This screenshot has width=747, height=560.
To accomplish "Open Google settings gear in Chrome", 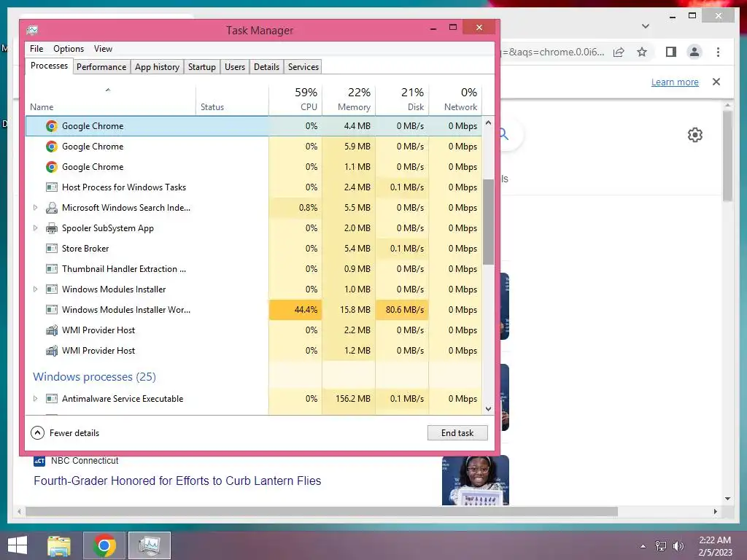I will point(695,135).
